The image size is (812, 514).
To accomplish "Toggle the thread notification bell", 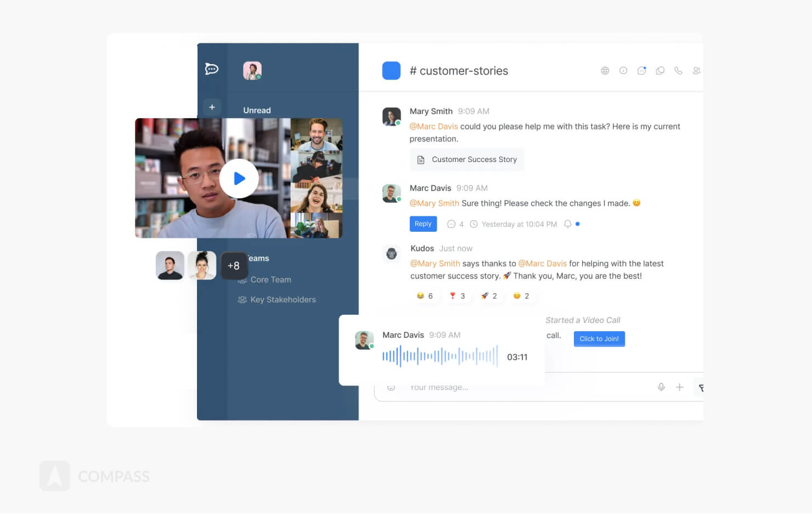I will [568, 224].
